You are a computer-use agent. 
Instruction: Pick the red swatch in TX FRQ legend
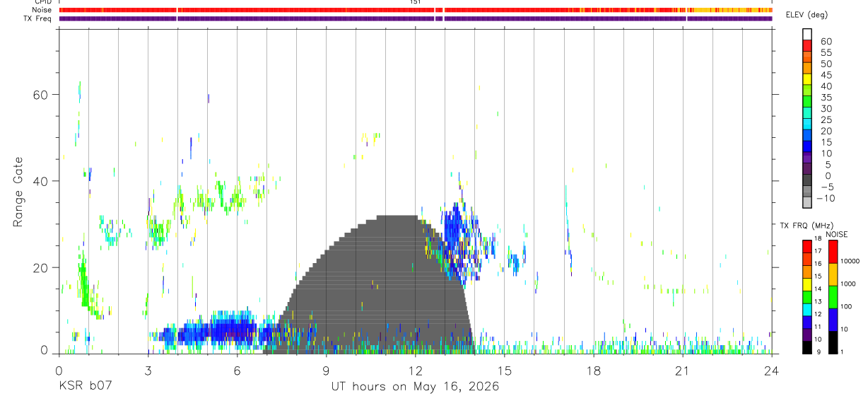pyautogui.click(x=807, y=245)
